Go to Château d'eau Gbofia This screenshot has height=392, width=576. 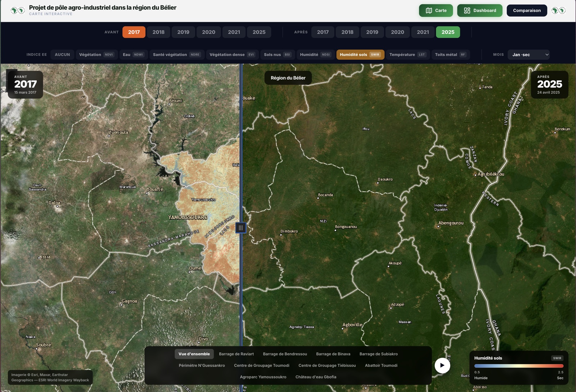point(316,377)
